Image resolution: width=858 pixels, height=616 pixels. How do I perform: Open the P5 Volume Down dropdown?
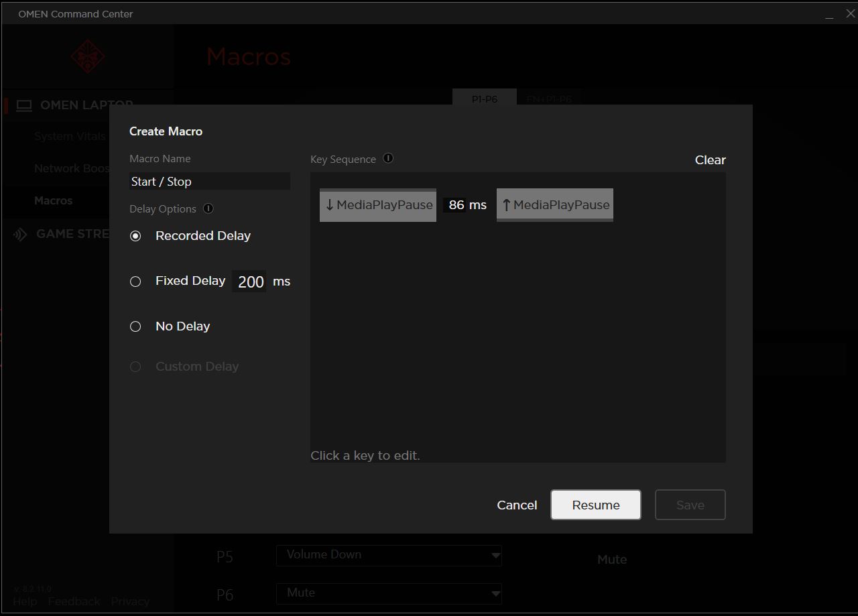point(389,555)
